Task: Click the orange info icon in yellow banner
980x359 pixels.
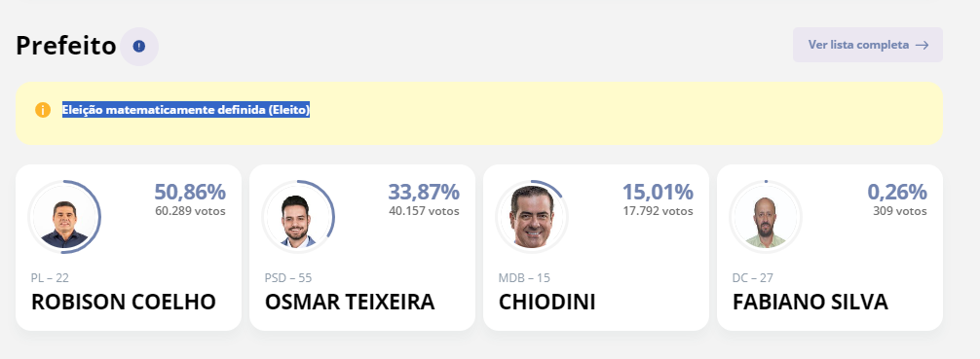Action: click(x=43, y=111)
